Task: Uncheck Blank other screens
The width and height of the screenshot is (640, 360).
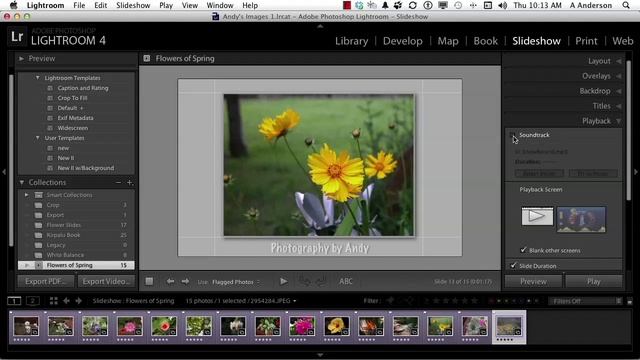Action: (x=523, y=250)
